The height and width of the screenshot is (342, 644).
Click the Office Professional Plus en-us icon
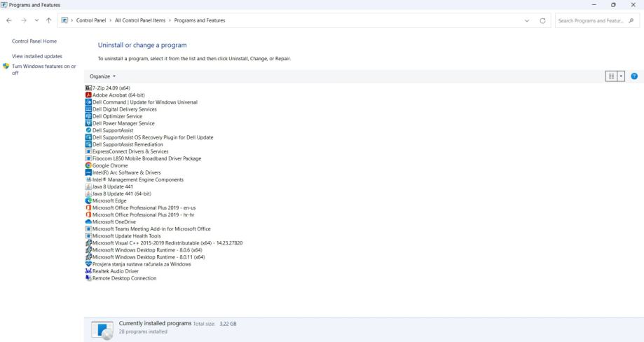[x=88, y=207]
